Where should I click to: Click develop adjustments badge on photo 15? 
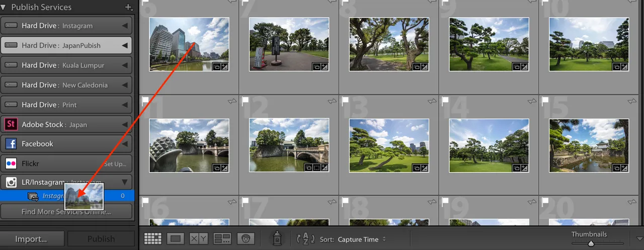(624, 168)
